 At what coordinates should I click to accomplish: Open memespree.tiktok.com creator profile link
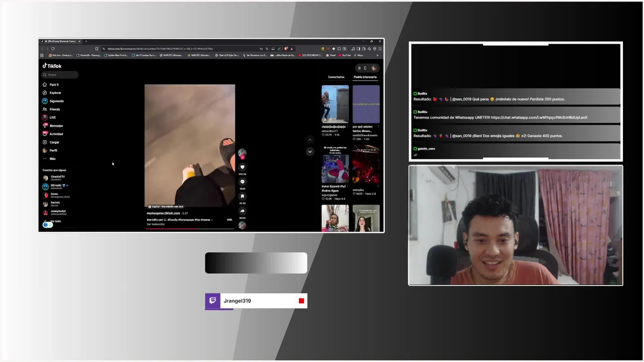point(163,213)
